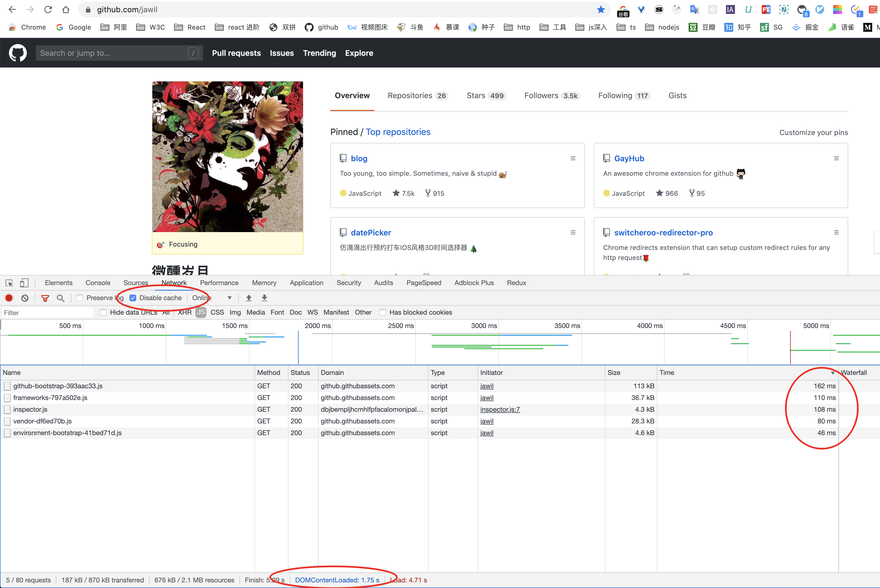Open the W3C bookmark folder
880x588 pixels.
click(x=150, y=27)
